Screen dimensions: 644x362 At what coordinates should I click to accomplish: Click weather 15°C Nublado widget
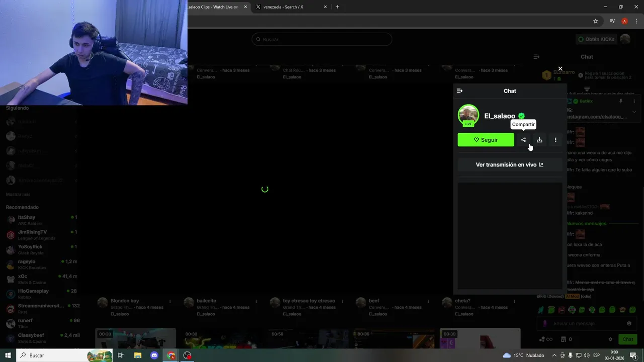tap(523, 355)
